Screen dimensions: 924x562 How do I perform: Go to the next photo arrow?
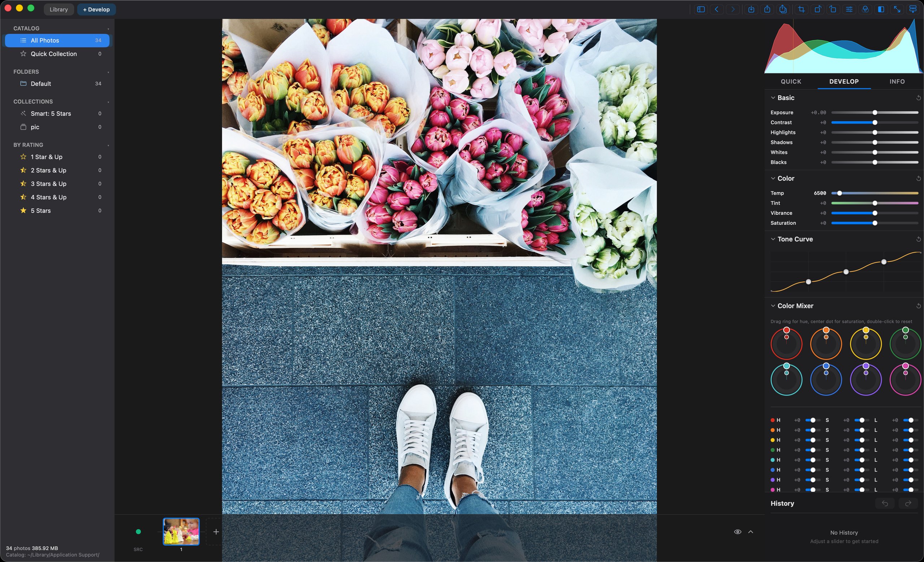pos(733,9)
